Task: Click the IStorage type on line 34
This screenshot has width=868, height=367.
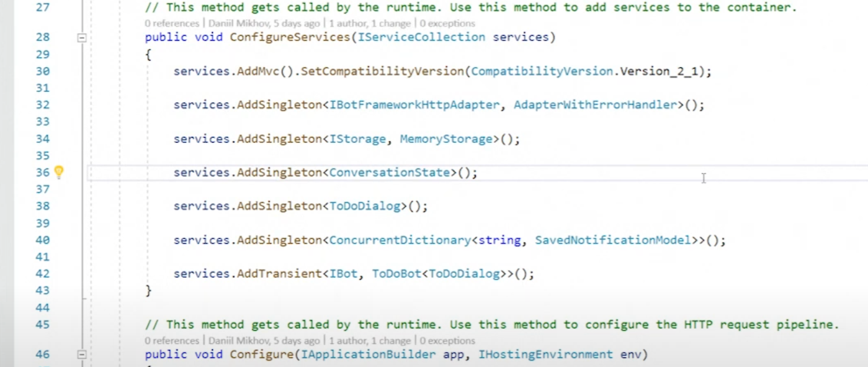Action: coord(357,139)
